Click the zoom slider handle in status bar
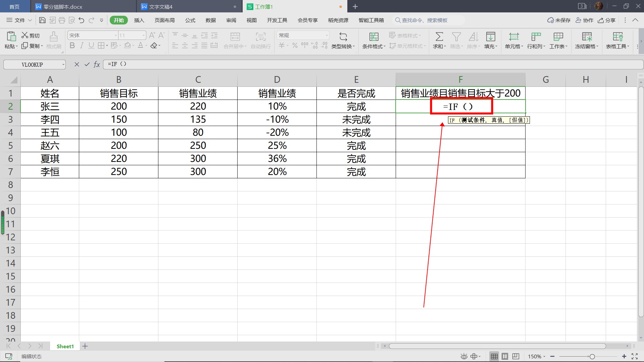The width and height of the screenshot is (644, 362). click(x=592, y=357)
